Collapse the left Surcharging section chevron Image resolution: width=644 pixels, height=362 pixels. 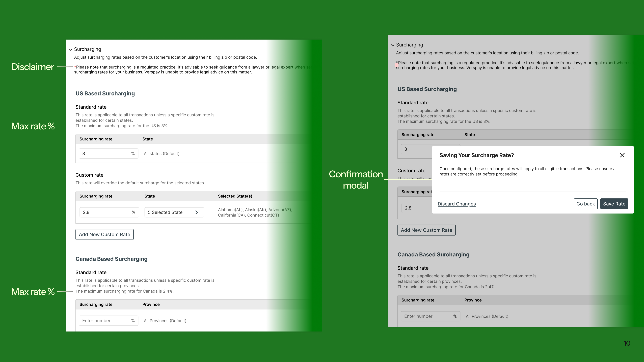pos(71,49)
